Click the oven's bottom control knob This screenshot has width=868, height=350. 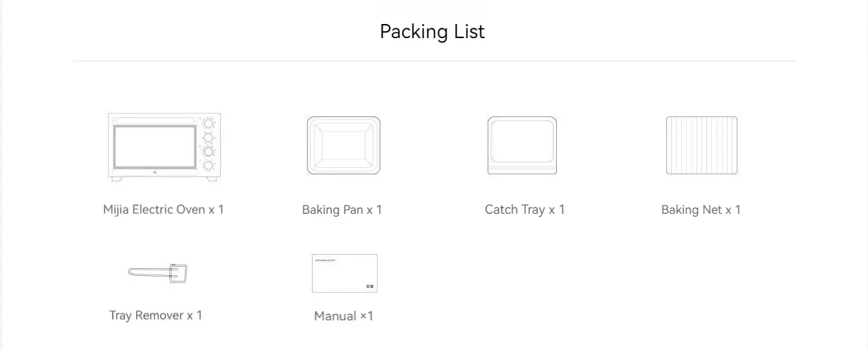pos(209,165)
